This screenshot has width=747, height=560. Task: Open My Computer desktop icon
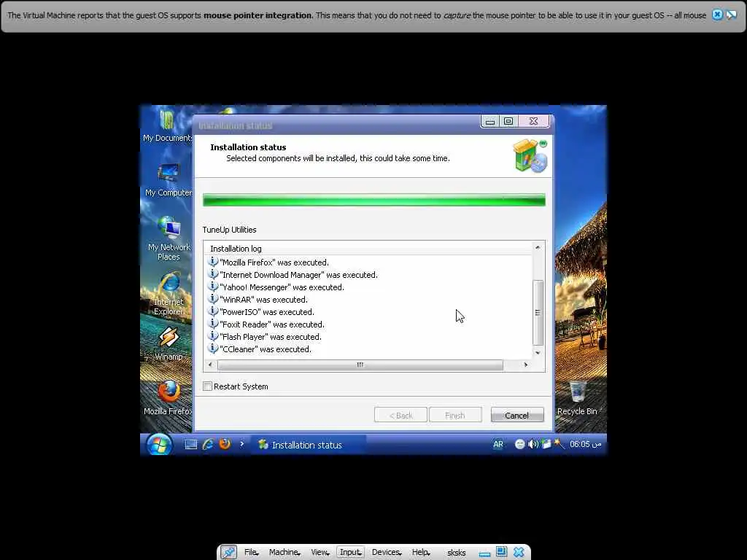tap(169, 180)
